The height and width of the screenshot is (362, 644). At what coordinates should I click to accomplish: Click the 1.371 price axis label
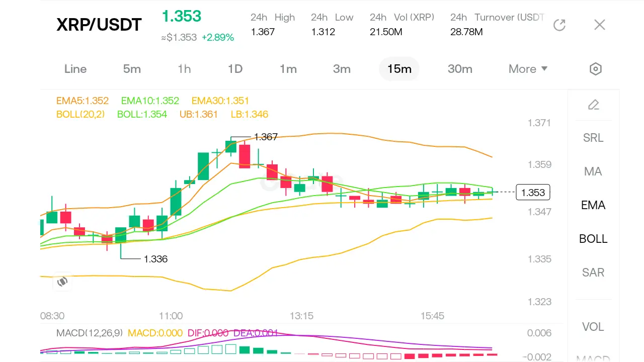tap(539, 123)
